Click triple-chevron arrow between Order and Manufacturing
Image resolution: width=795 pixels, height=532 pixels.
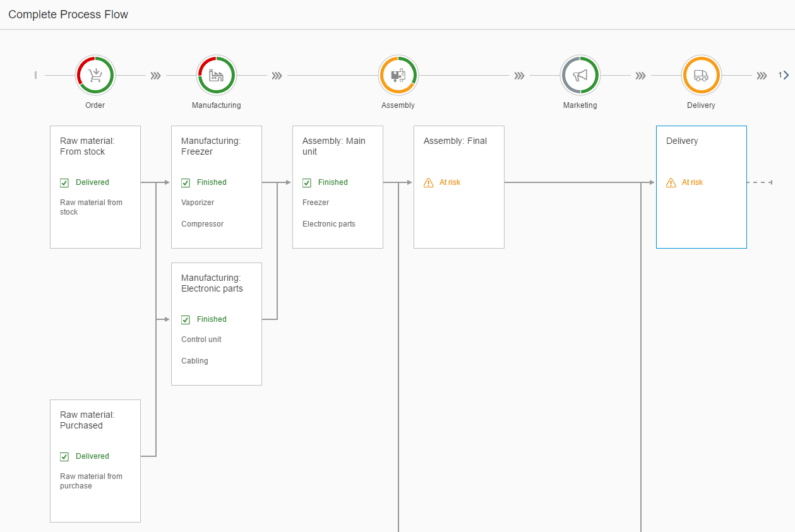[156, 76]
